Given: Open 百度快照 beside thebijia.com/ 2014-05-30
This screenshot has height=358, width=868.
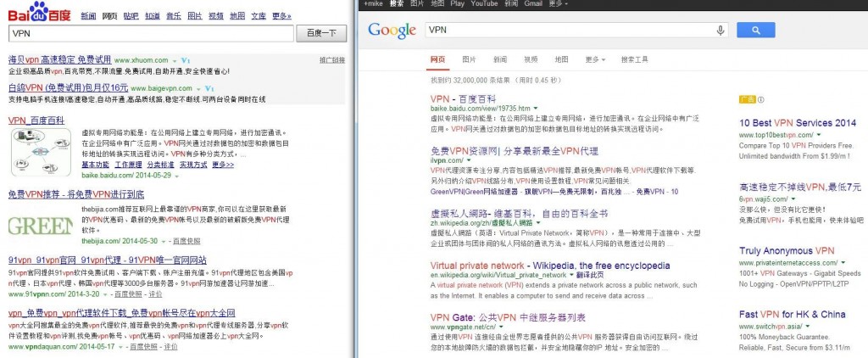Looking at the screenshot, I should pos(186,241).
